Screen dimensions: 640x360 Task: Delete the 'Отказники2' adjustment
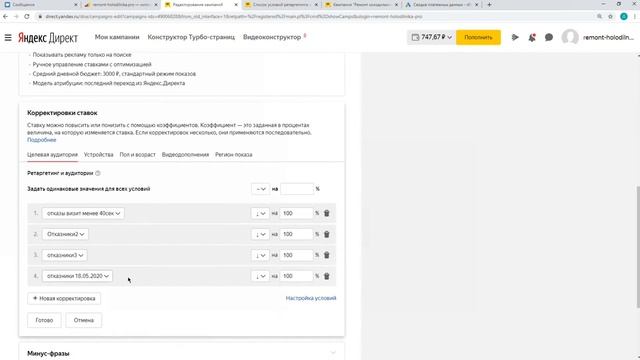coord(327,234)
